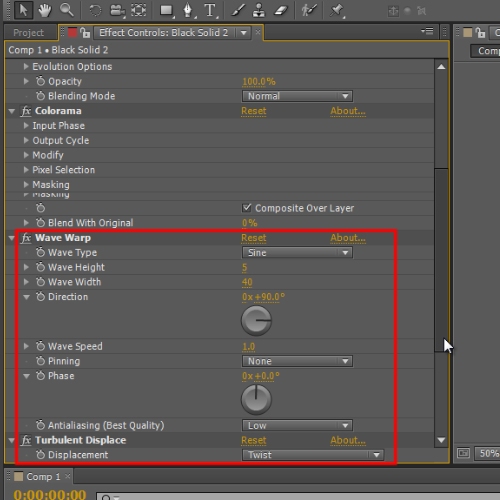Toggle the Wave Speed stopwatch

tap(40, 346)
